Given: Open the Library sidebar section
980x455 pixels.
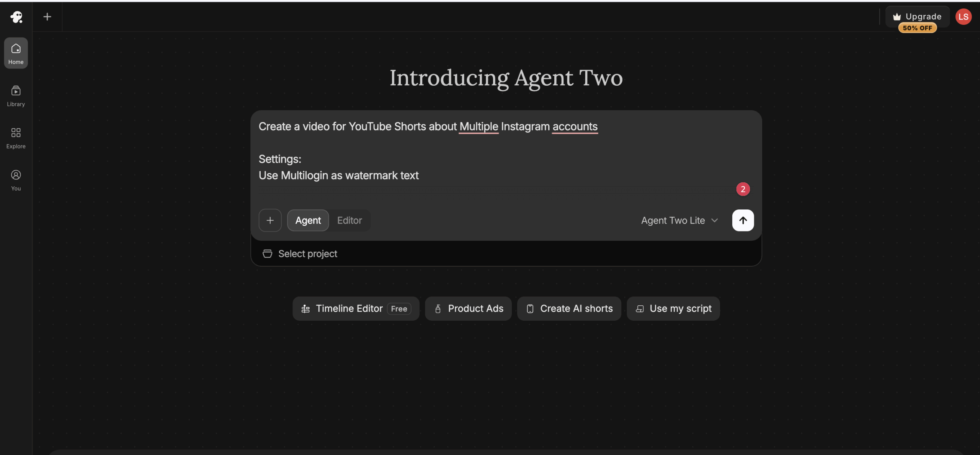Looking at the screenshot, I should click(x=16, y=96).
